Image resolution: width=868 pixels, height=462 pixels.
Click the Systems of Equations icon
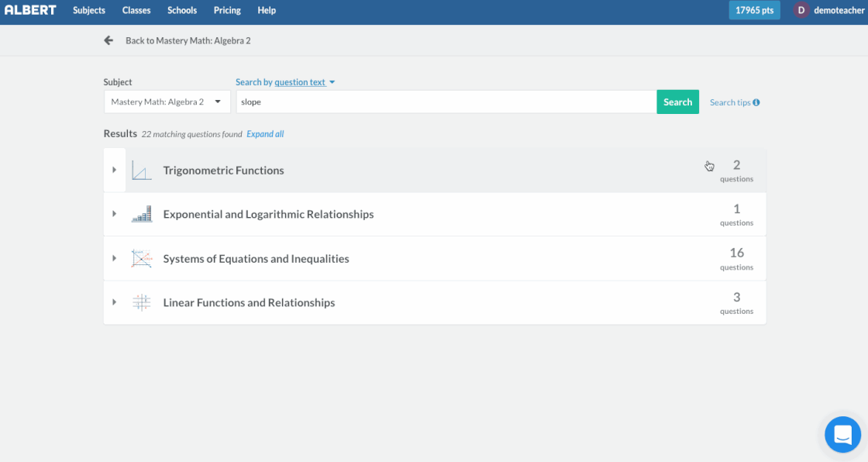[x=141, y=259]
